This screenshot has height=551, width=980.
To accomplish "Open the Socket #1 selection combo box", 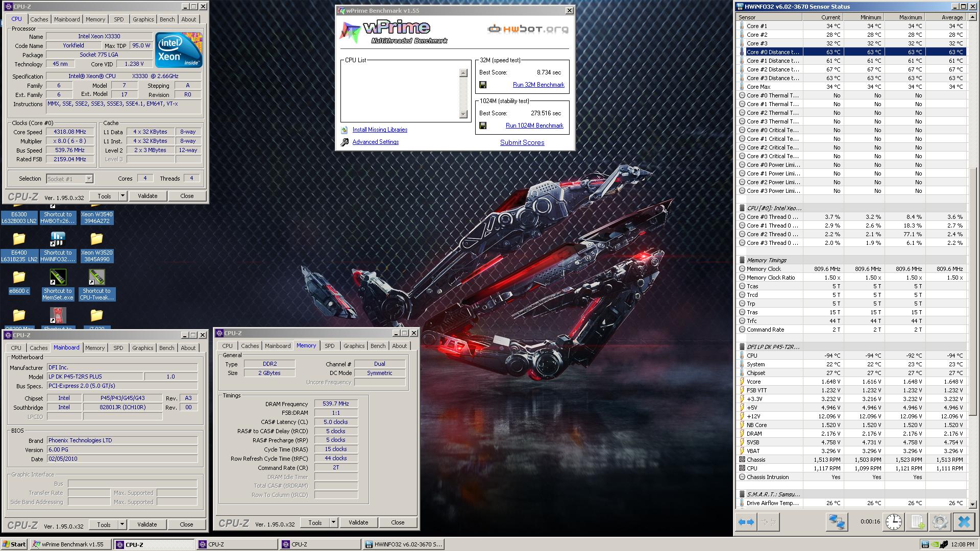I will click(x=70, y=179).
